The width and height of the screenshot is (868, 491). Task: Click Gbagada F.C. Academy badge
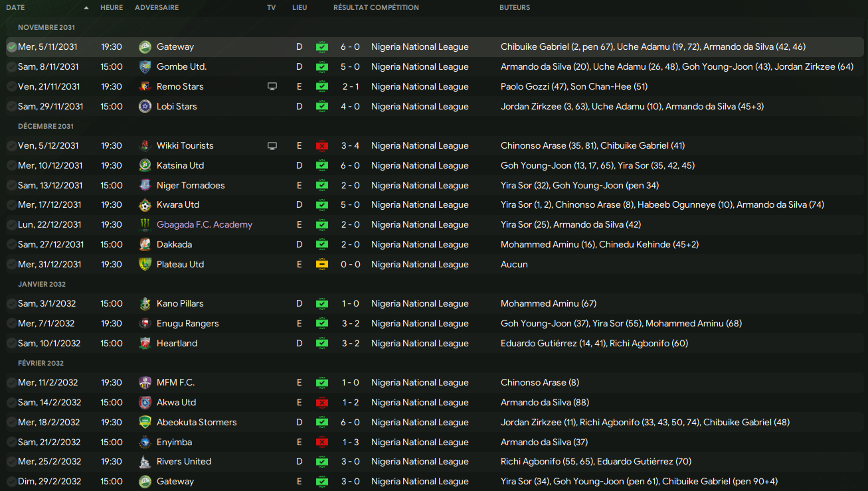145,224
